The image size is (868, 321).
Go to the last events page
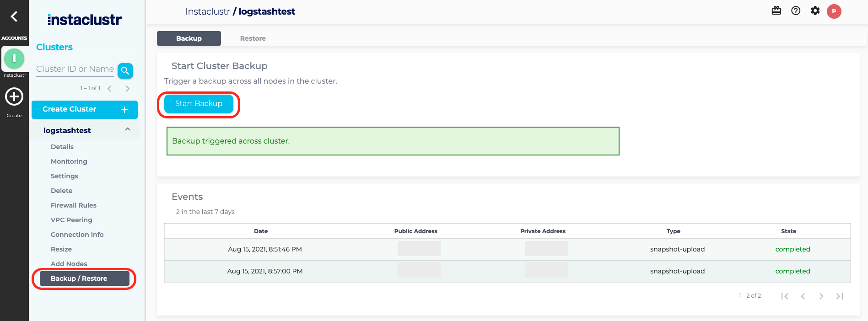839,296
